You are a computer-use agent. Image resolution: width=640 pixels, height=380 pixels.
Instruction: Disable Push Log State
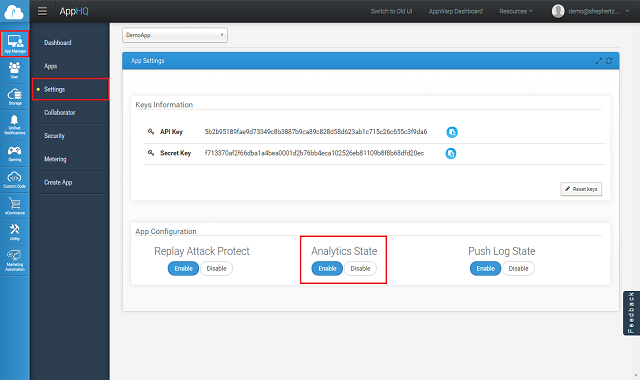click(518, 269)
